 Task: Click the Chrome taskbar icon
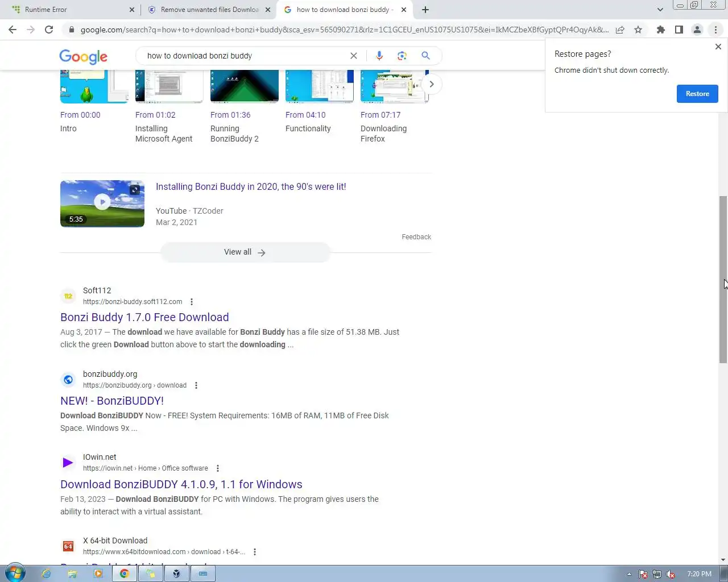[x=124, y=573]
